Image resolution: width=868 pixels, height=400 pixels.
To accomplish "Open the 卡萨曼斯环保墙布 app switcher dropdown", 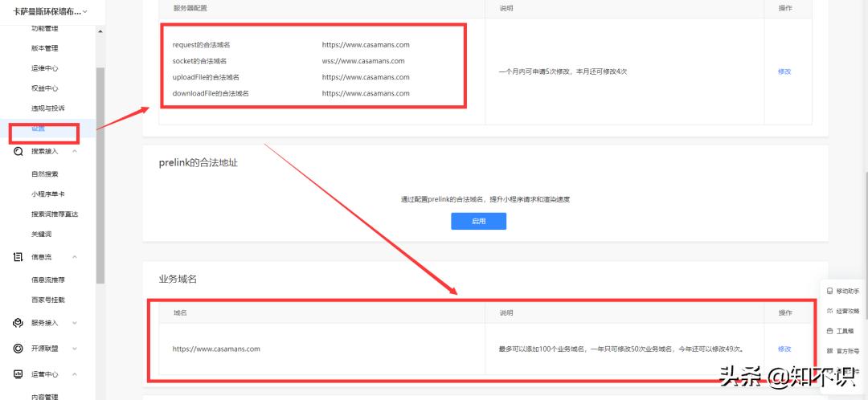I will click(51, 11).
